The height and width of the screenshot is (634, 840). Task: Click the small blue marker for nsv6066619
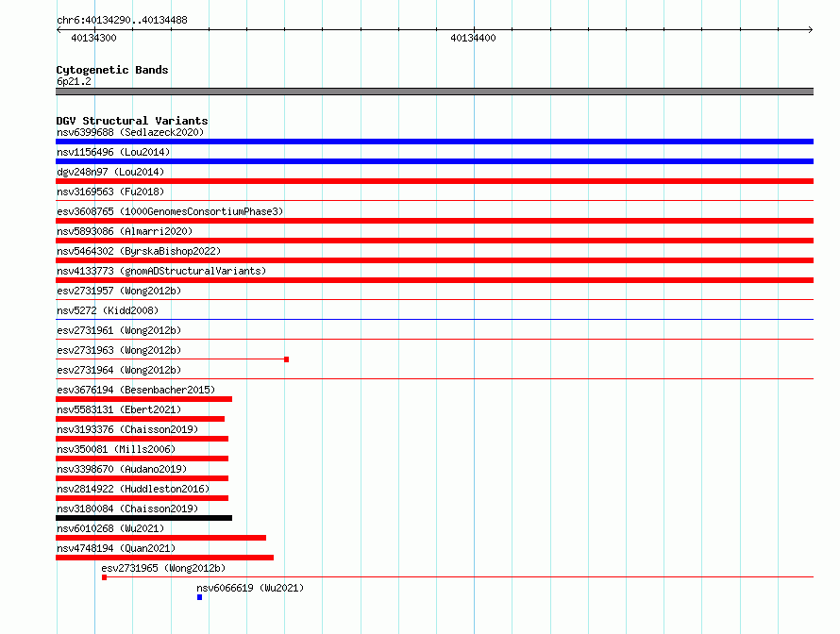click(200, 597)
